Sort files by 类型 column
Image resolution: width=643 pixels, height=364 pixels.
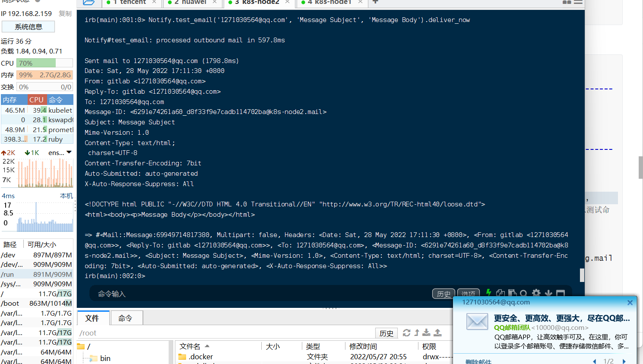(x=323, y=346)
